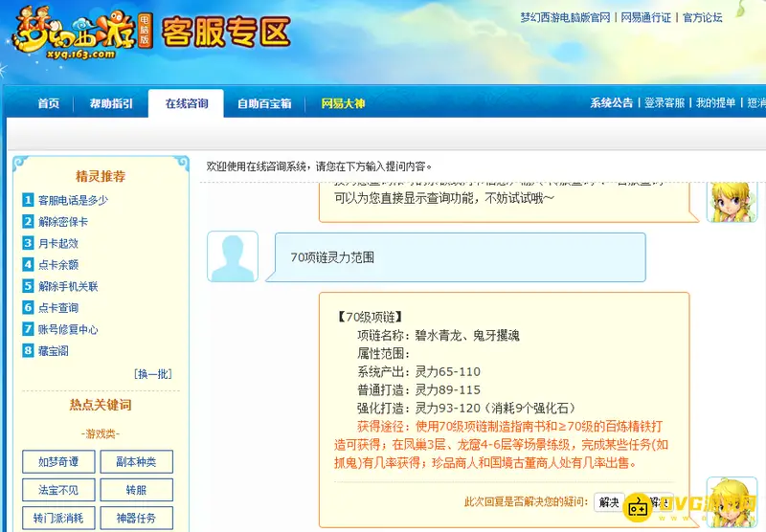The image size is (766, 532).
Task: Open the 帮助指引 tab
Action: click(x=111, y=103)
